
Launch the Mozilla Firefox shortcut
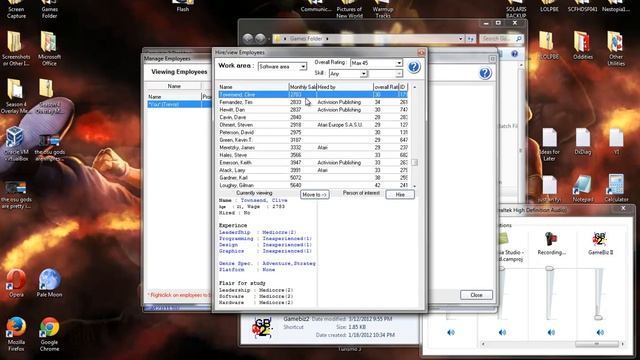(x=16, y=334)
